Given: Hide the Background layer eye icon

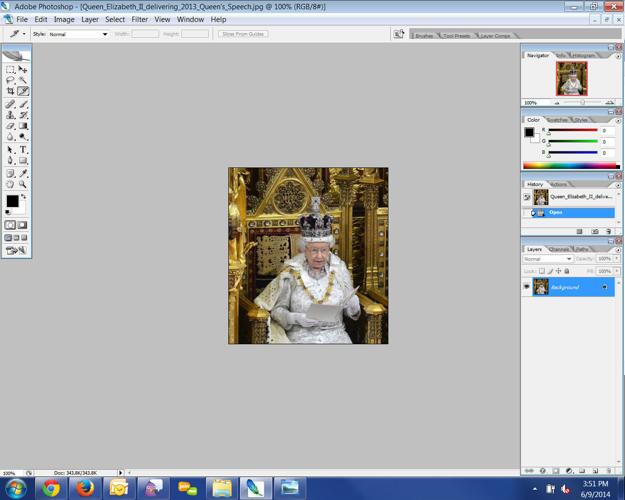Looking at the screenshot, I should click(x=527, y=287).
